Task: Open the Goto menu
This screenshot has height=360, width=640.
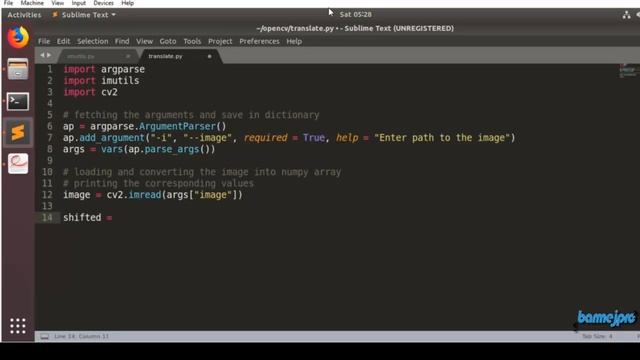Action: [x=168, y=41]
